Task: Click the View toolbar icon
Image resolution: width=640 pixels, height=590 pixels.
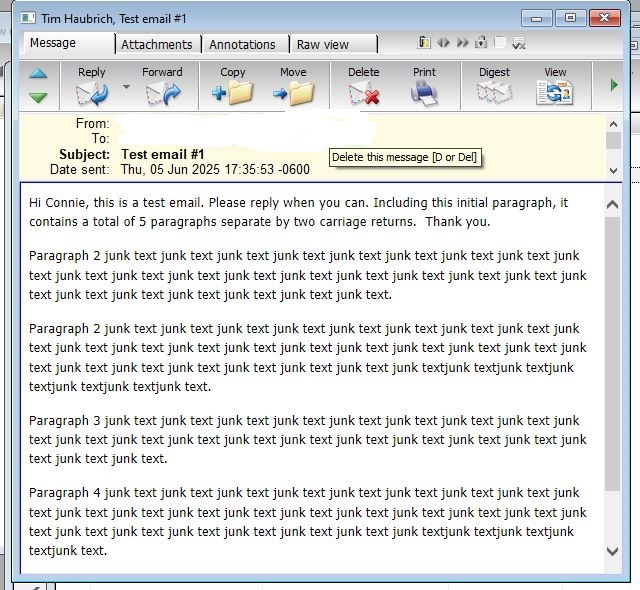Action: point(554,93)
